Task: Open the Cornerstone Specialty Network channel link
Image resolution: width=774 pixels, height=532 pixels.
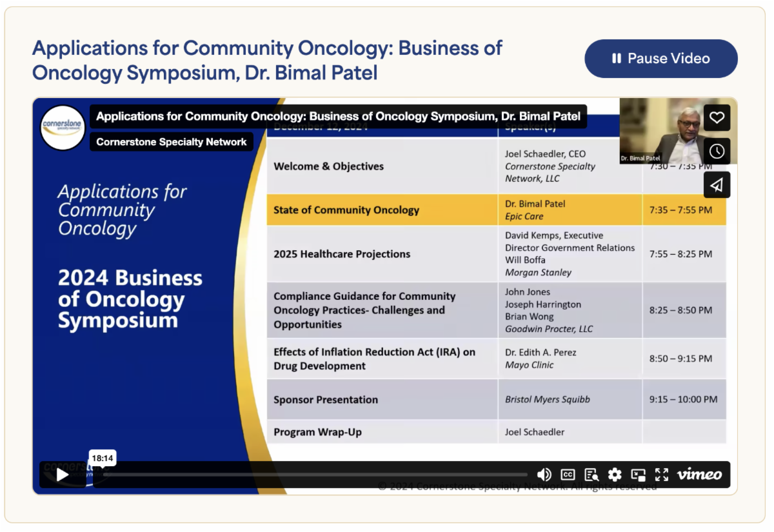Action: tap(172, 142)
